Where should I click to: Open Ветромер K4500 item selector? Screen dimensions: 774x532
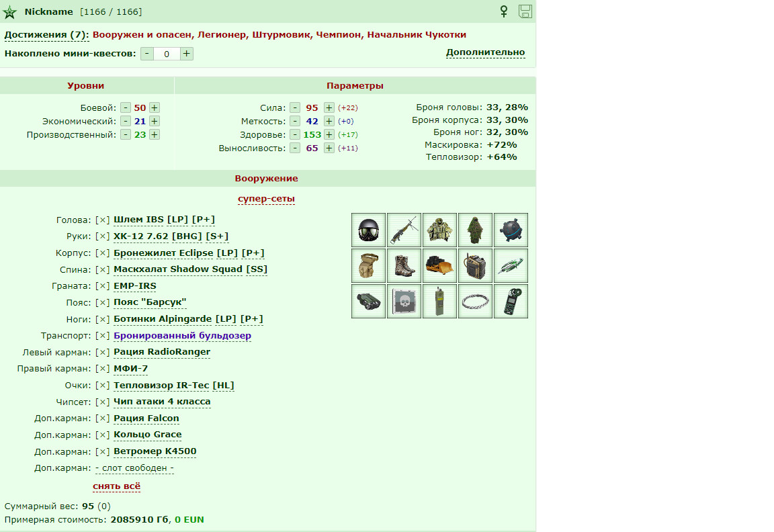155,451
